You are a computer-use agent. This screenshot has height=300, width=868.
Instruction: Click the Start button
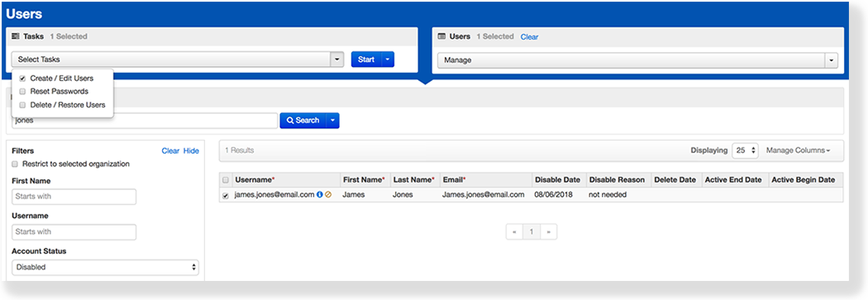click(x=366, y=60)
